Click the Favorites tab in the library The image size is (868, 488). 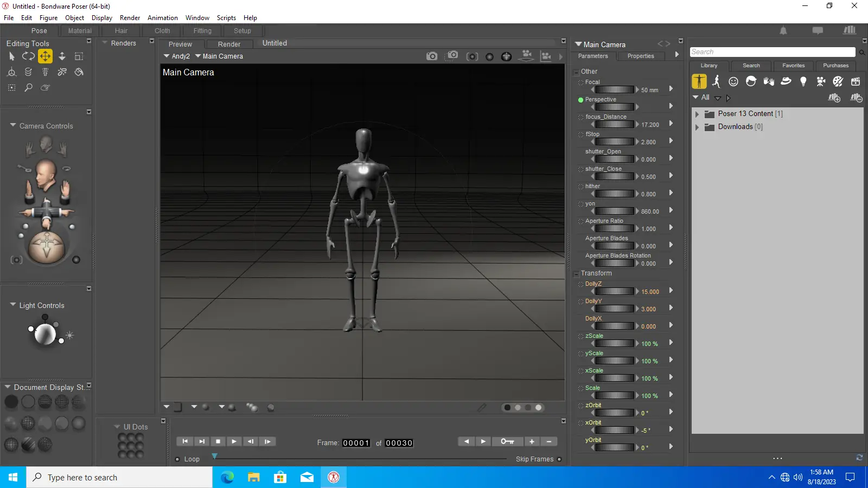click(x=793, y=66)
